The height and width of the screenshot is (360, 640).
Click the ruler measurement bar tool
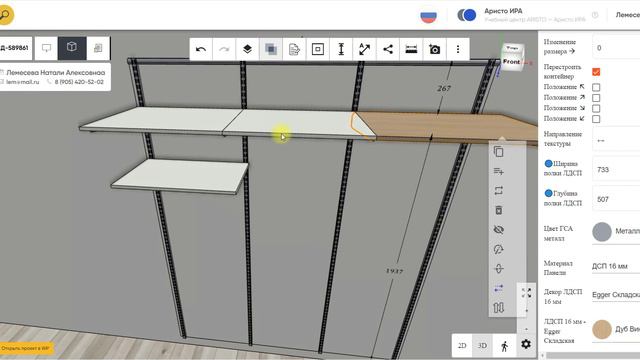pos(411,49)
